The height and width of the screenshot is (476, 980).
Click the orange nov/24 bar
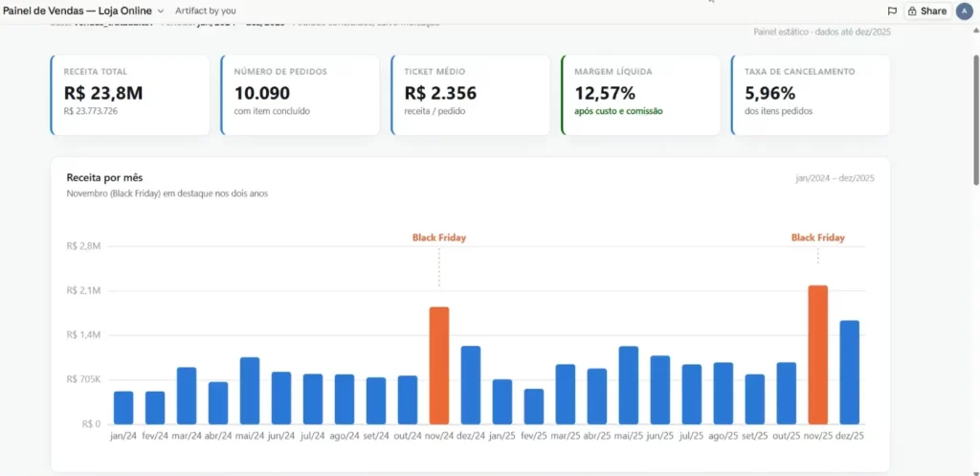438,366
